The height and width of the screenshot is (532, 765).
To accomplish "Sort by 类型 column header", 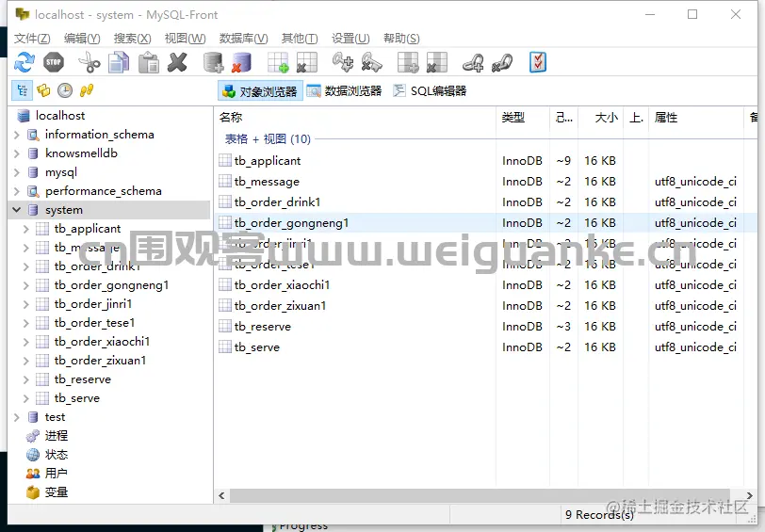I will coord(523,118).
